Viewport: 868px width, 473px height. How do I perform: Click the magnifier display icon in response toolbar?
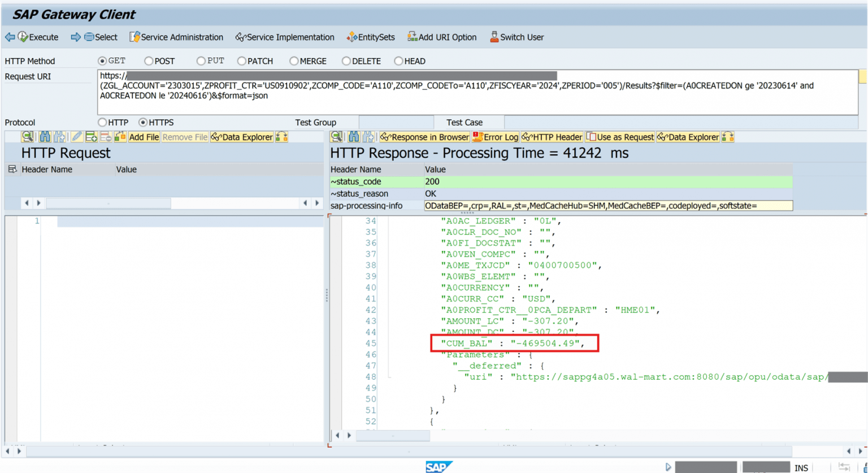(x=336, y=137)
